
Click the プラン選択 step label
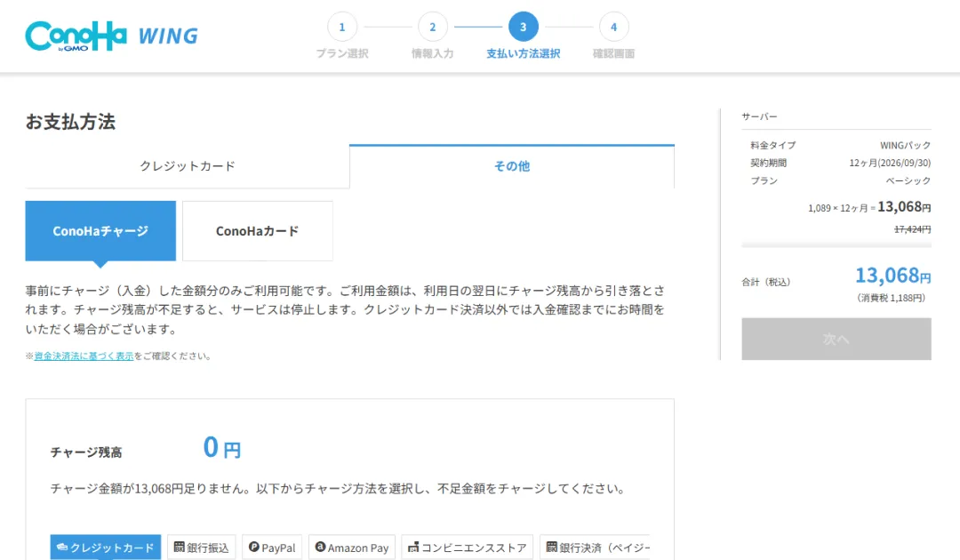341,54
